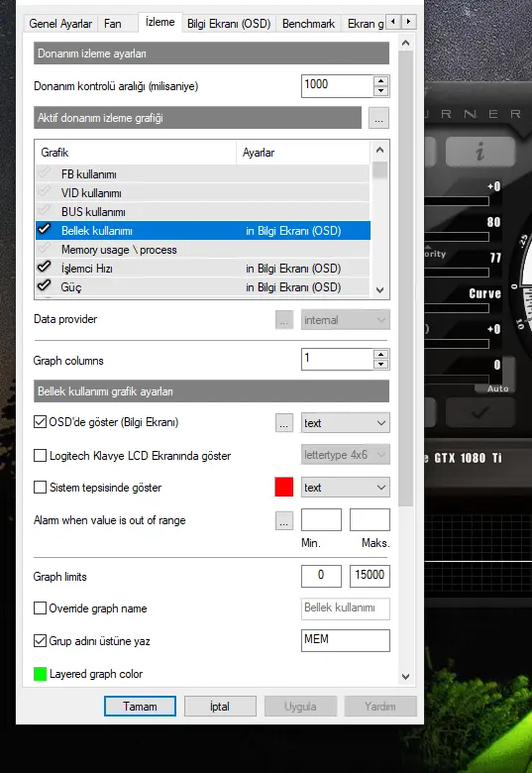
Task: Open the system tray text mode dropdown
Action: coord(346,487)
